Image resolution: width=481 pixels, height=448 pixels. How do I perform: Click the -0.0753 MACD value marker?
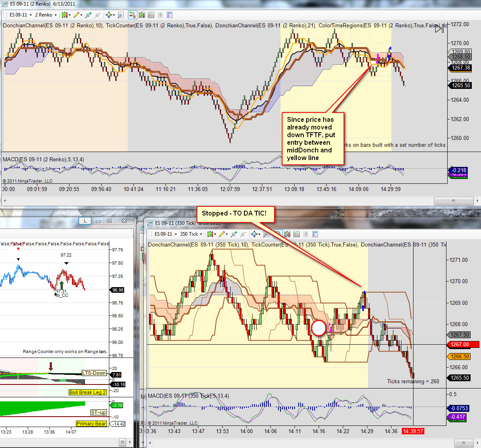coord(458,408)
